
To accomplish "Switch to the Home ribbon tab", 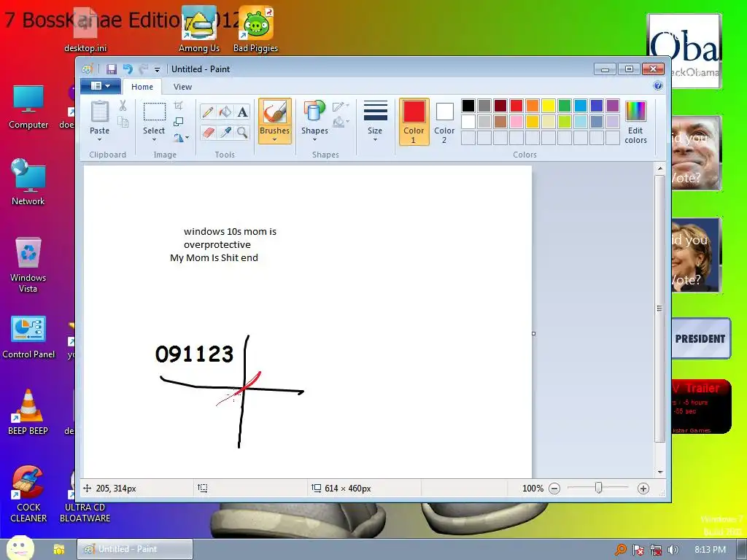I will pyautogui.click(x=142, y=87).
